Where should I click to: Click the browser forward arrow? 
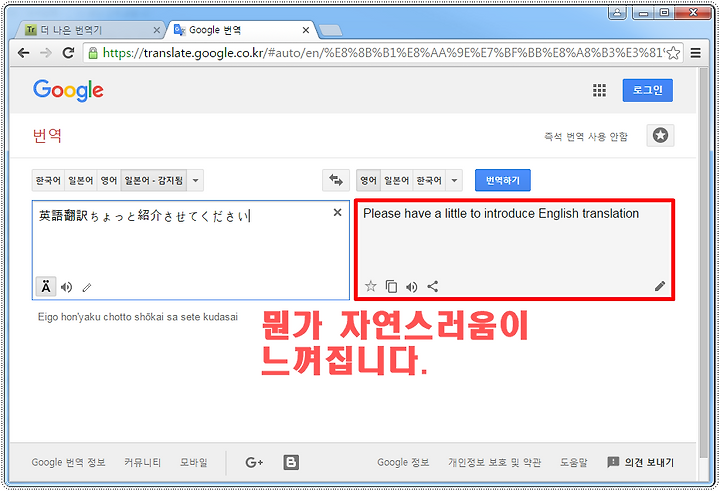45,53
